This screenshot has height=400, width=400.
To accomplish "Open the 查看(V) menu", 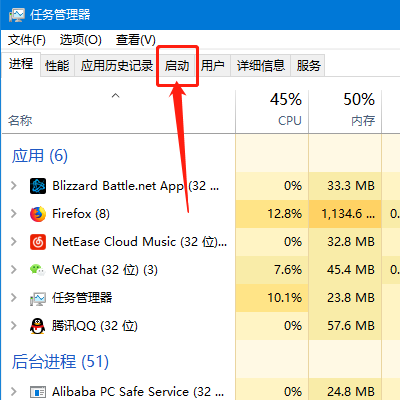I will (136, 40).
